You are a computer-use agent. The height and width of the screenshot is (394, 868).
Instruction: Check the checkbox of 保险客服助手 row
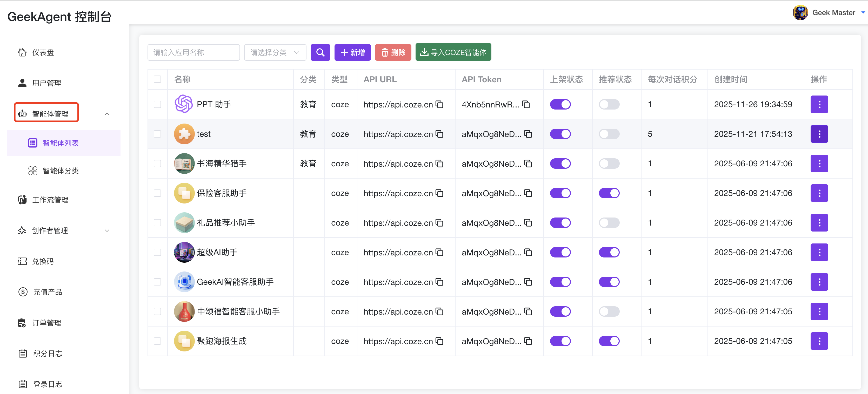coord(158,193)
